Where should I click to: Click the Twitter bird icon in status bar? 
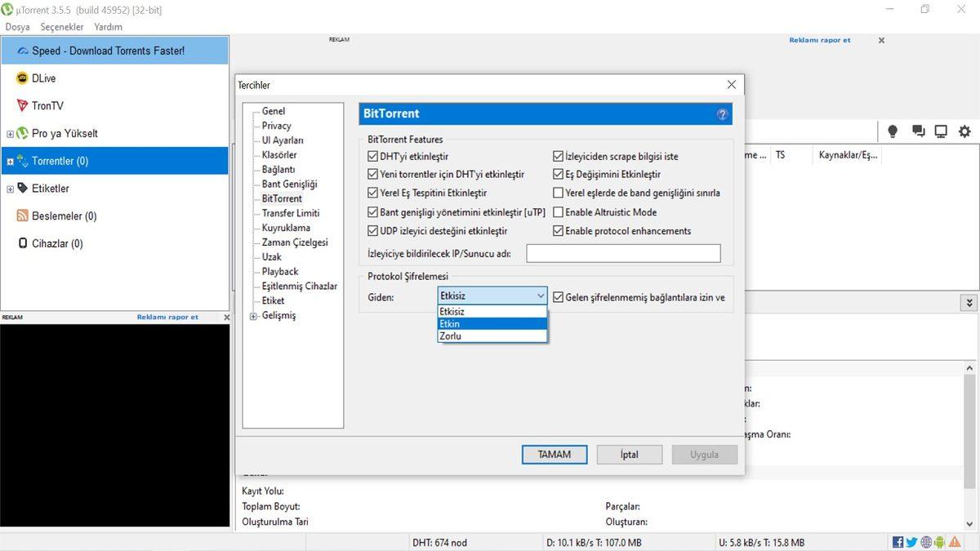point(911,541)
